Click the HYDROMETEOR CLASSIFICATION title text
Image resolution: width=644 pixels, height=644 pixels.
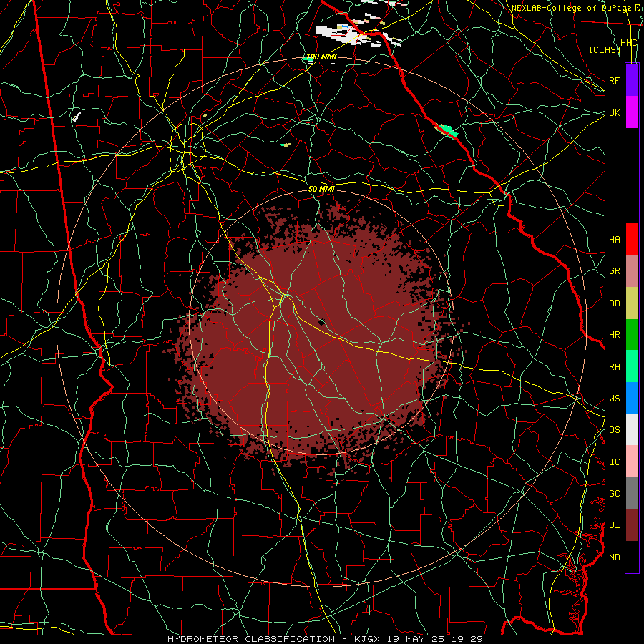[251, 639]
